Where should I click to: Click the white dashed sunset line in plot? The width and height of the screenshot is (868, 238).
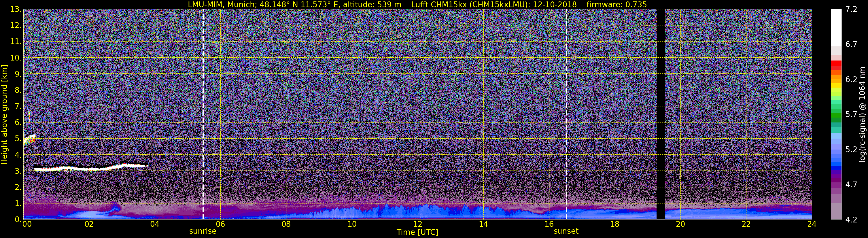[x=566, y=114]
